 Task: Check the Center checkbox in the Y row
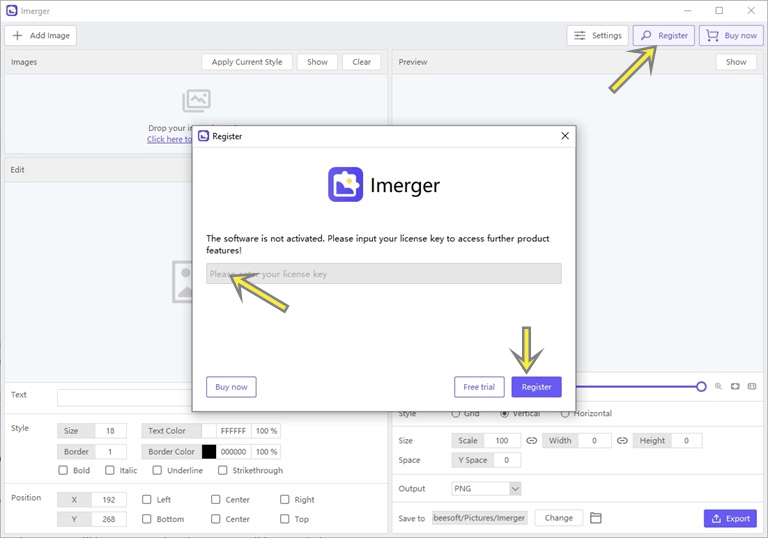[x=216, y=518]
